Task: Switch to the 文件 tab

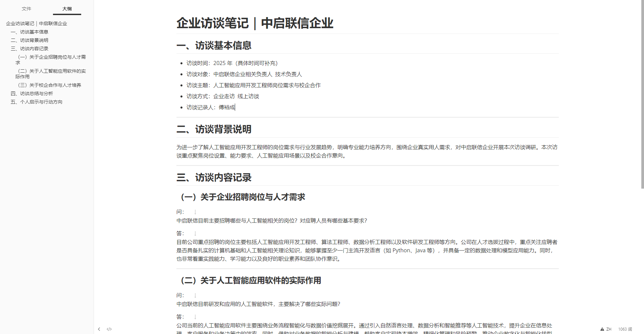Action: (26, 9)
